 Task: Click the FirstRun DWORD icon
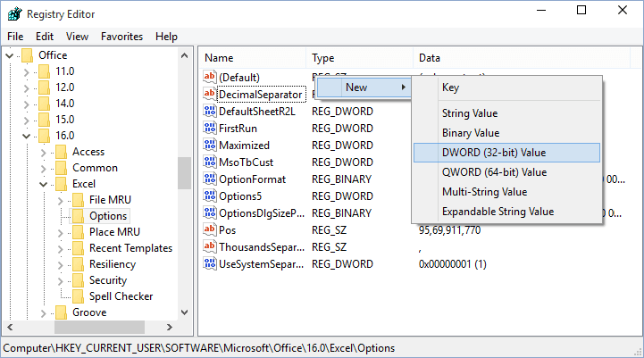coord(210,128)
